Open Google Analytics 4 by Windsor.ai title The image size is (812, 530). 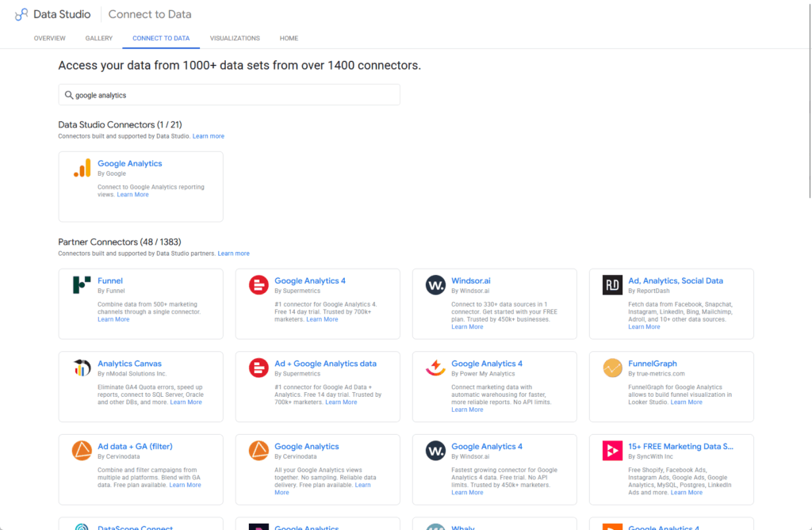pyautogui.click(x=487, y=446)
